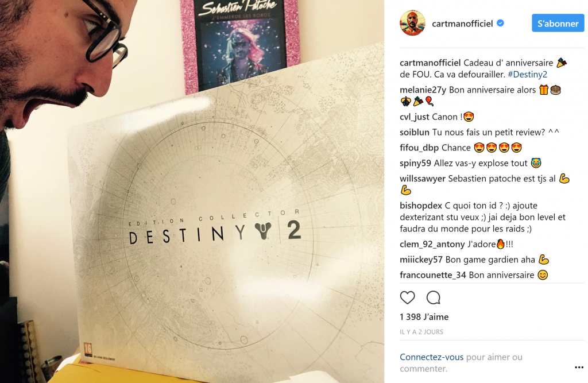Open soiblun commenter profile
Viewport: 588px width, 383px height.
click(x=415, y=132)
